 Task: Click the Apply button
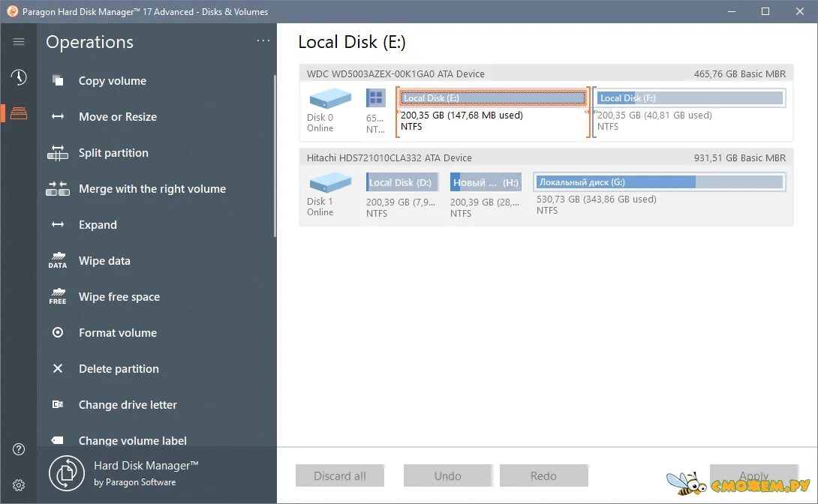point(753,475)
